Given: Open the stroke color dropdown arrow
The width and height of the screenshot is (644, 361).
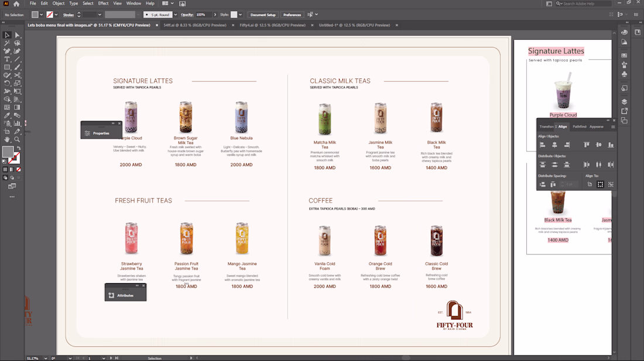Looking at the screenshot, I should pyautogui.click(x=56, y=15).
